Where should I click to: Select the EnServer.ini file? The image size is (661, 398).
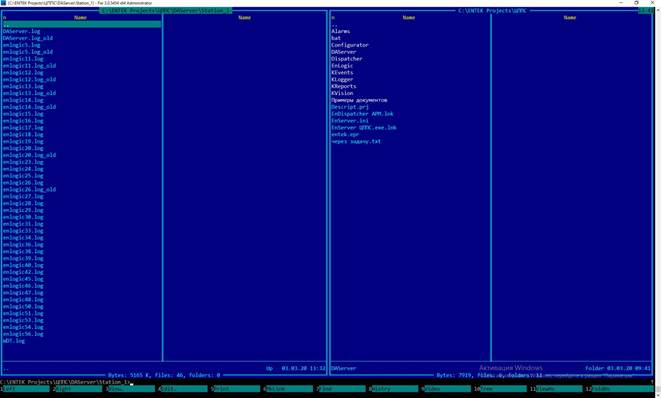coord(350,121)
